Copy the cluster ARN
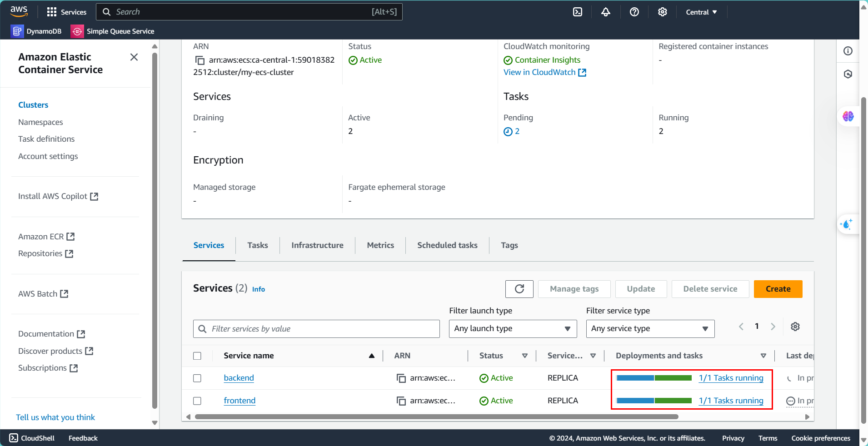 [200, 60]
